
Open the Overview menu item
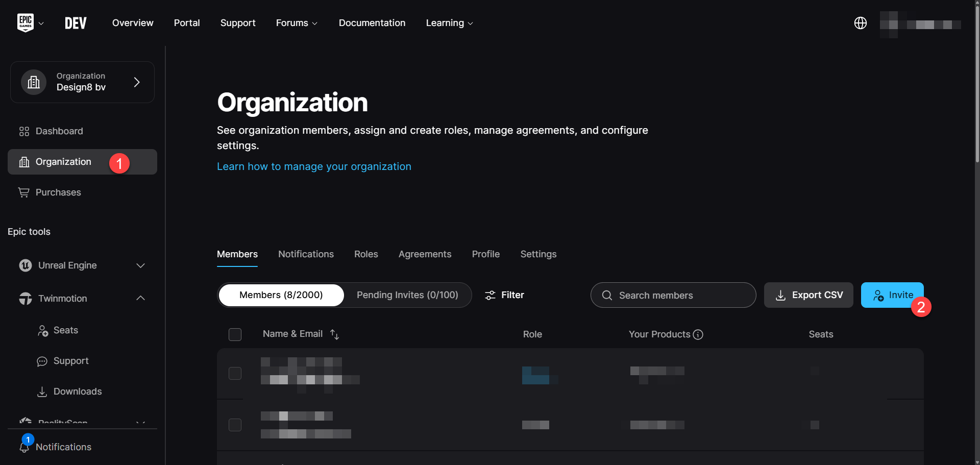(x=133, y=23)
